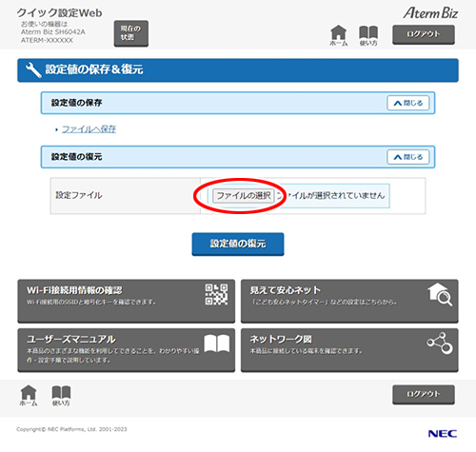476x452 pixels.
Task: Click the Aterm Biz logo
Action: click(x=430, y=13)
